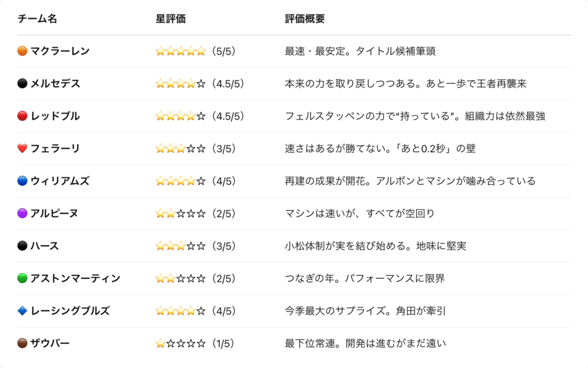Click ウィリアムズ summary about アルボン
588x368 pixels.
[410, 181]
